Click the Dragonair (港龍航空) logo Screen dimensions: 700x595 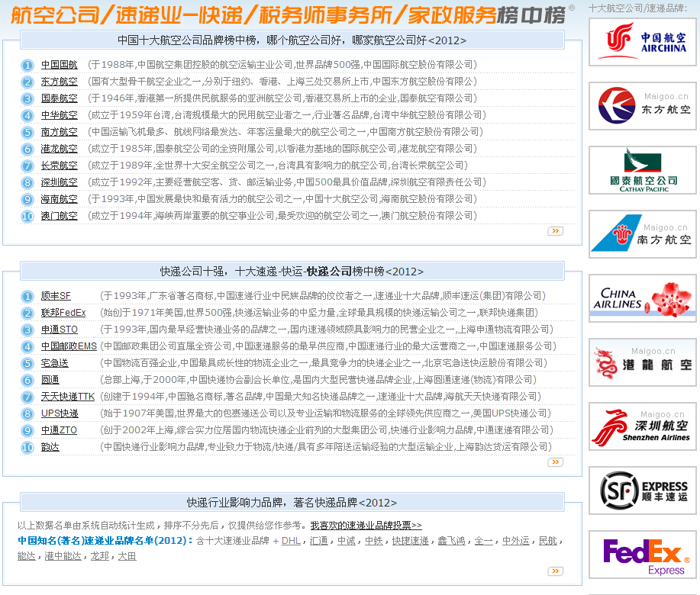tap(642, 362)
